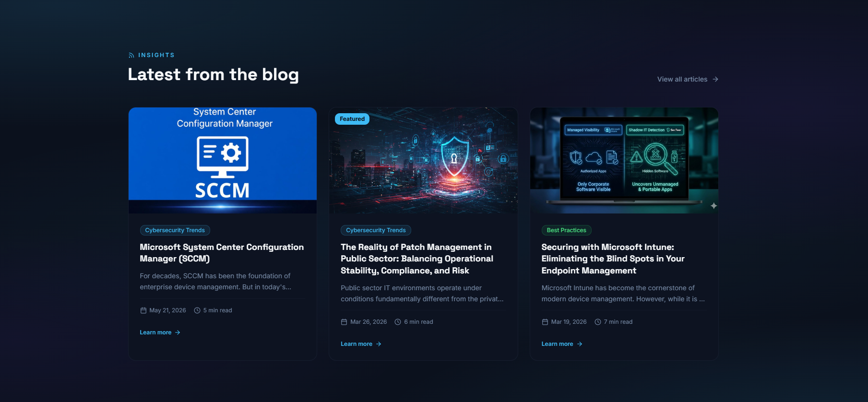Open the Reality of Patch Management article title
868x402 pixels.
tap(417, 259)
